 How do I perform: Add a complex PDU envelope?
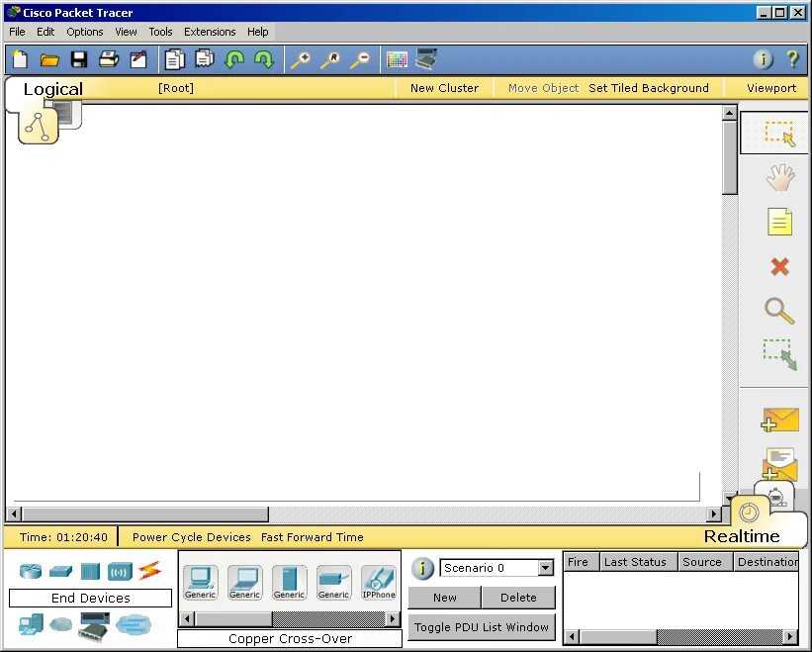tap(780, 463)
